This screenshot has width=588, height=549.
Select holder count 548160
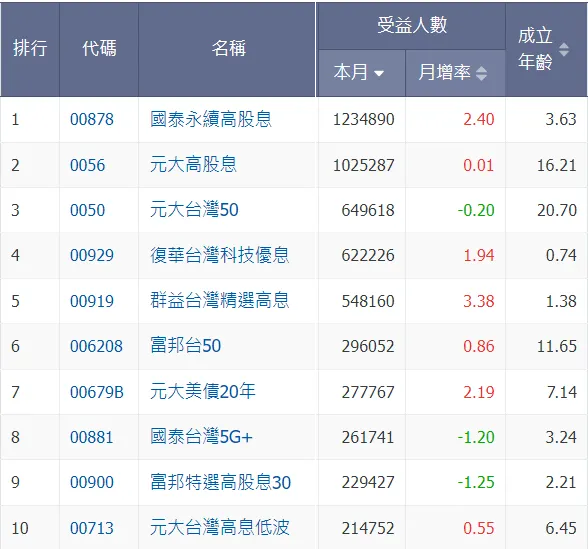pos(368,301)
